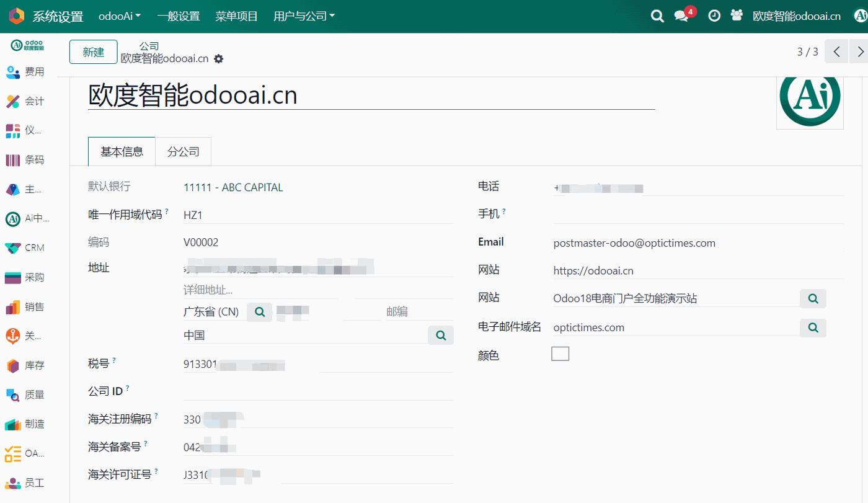Viewport: 868px width, 503px height.
Task: Edit the 手机 mobile field
Action: coord(699,214)
